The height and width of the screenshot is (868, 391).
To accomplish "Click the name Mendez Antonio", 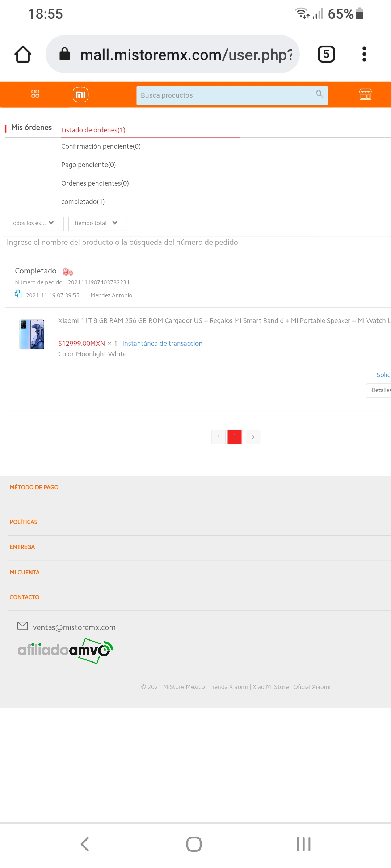I will coord(111,295).
